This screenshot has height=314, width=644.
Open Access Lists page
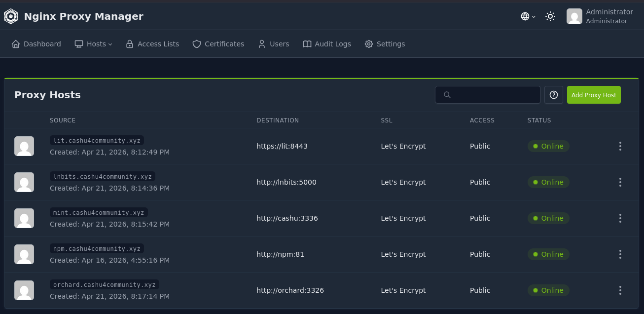(x=152, y=44)
